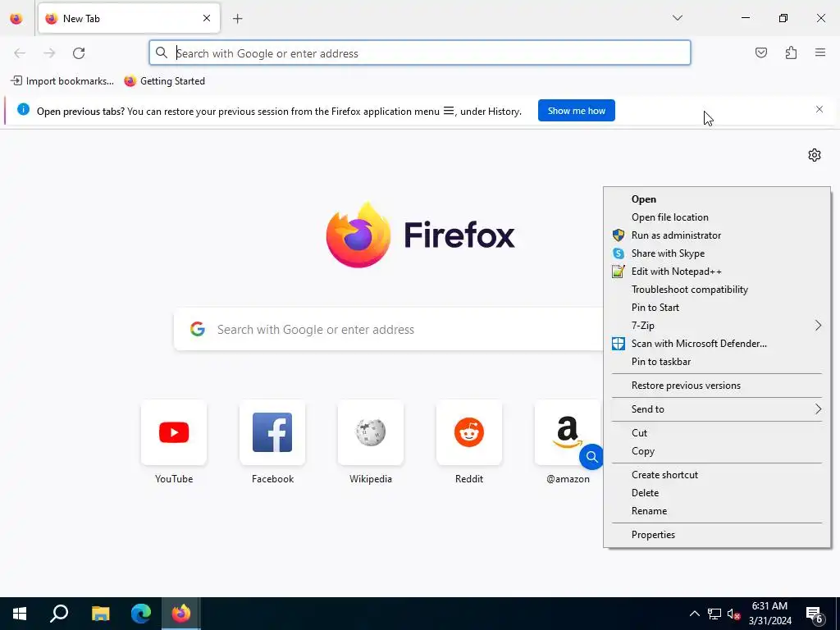The width and height of the screenshot is (840, 630).
Task: Choose Copy from context menu
Action: tap(717, 451)
